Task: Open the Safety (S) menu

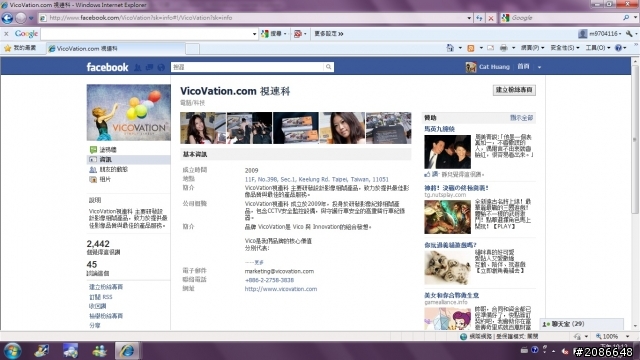Action: (x=564, y=48)
